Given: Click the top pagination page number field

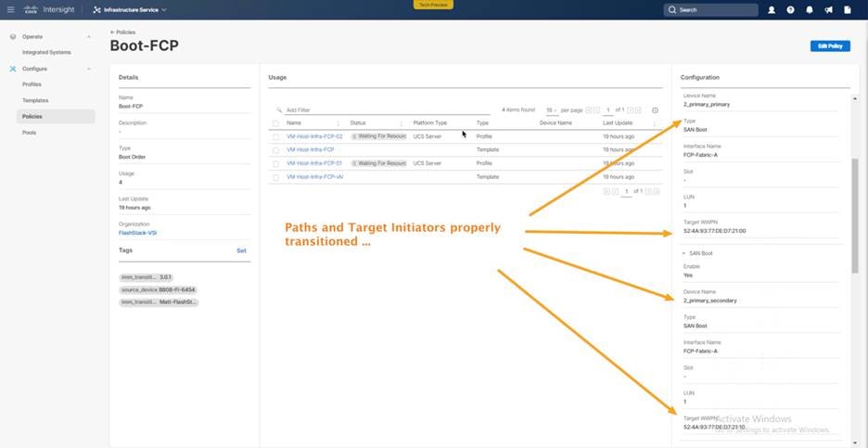Looking at the screenshot, I should 607,110.
